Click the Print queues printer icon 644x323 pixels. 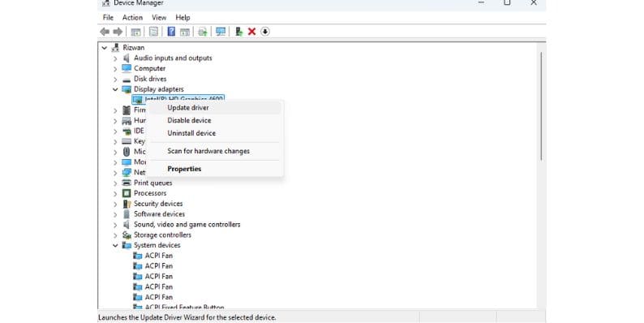coord(127,183)
